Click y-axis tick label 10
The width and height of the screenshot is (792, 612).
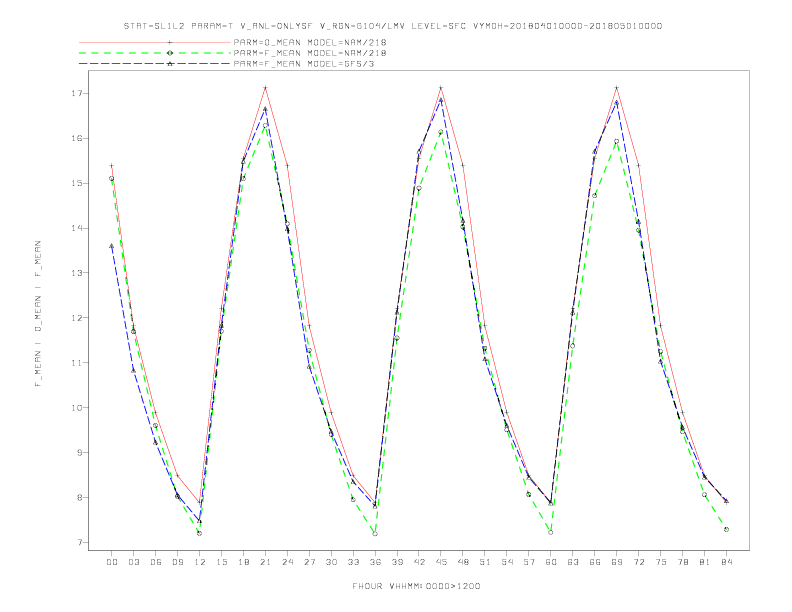(x=77, y=407)
